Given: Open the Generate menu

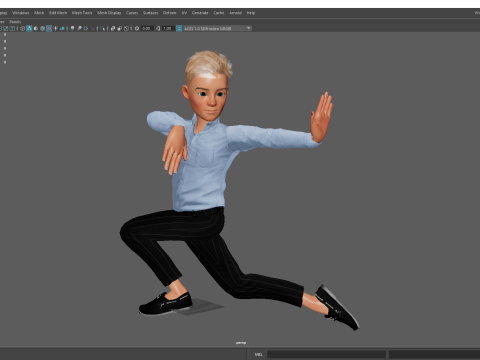Looking at the screenshot, I should [x=200, y=13].
